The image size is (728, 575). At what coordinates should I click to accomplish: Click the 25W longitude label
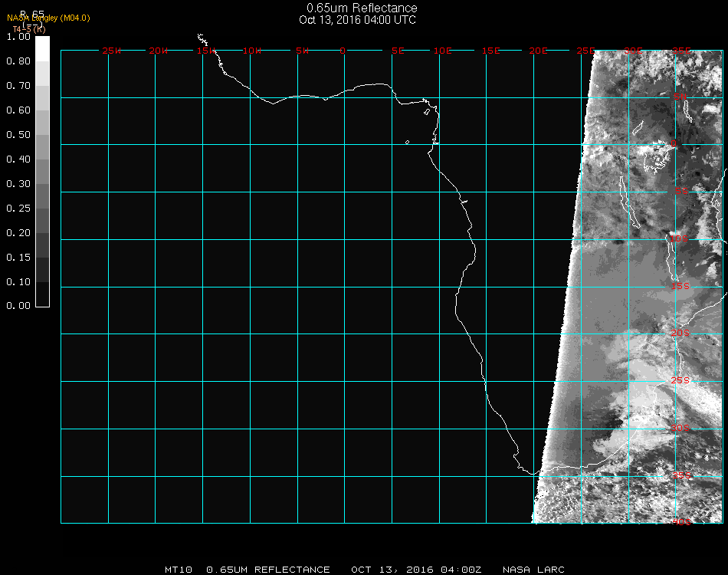[x=112, y=51]
